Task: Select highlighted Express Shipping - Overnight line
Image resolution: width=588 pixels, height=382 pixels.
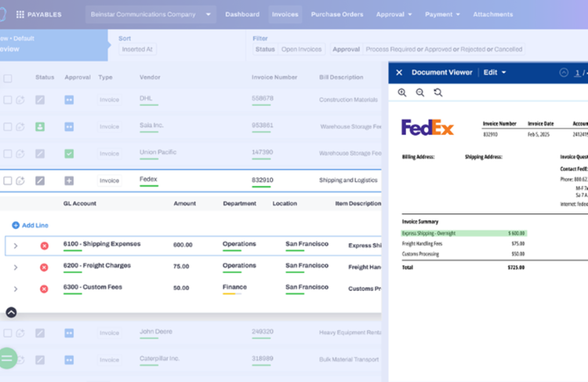Action: (464, 234)
